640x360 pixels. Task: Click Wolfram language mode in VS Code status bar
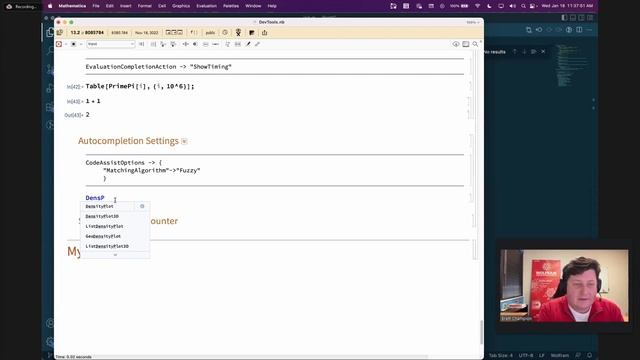(x=560, y=356)
